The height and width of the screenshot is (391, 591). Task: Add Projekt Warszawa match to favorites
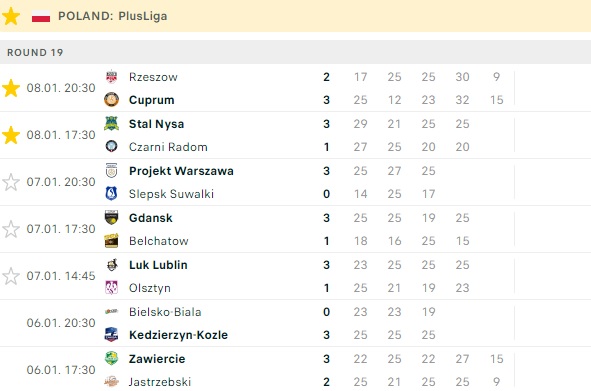pyautogui.click(x=11, y=182)
